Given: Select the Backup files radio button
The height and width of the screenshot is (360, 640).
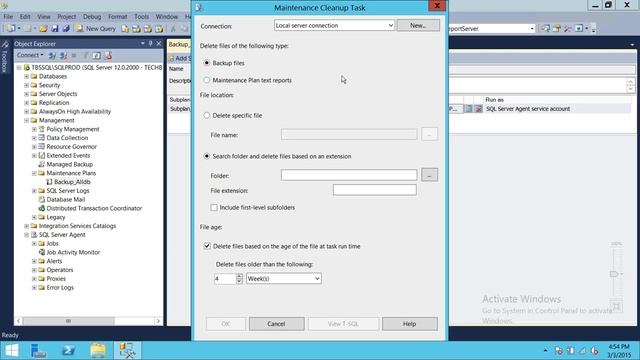Looking at the screenshot, I should (207, 63).
